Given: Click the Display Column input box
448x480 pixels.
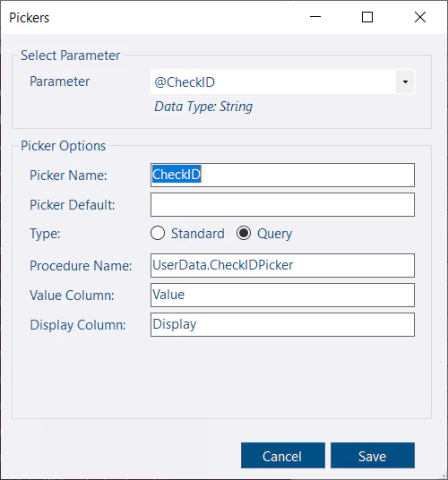Looking at the screenshot, I should tap(282, 324).
